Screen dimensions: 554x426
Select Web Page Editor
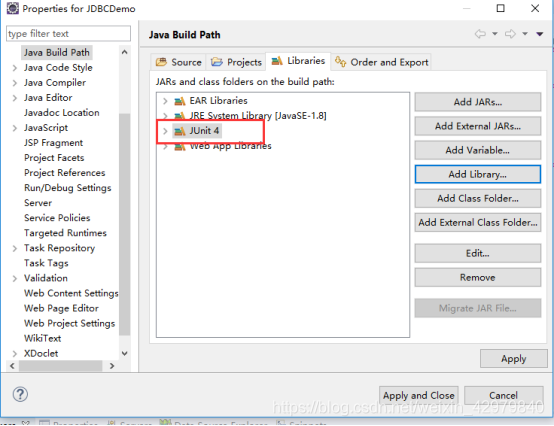coord(61,308)
